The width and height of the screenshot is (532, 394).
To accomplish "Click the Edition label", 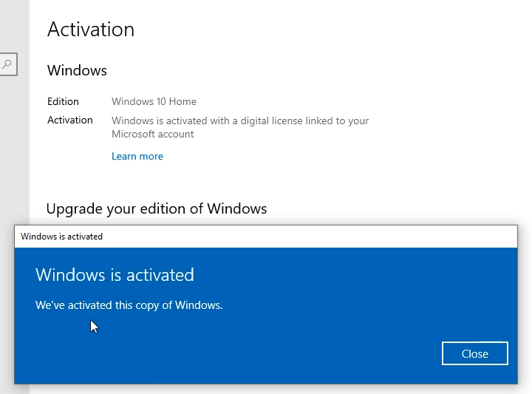I will click(x=63, y=101).
